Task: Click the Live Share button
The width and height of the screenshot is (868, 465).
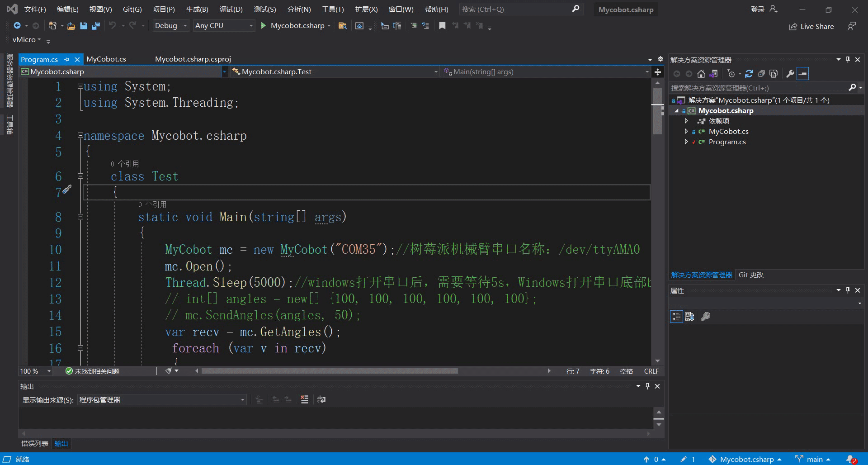Action: (x=811, y=27)
